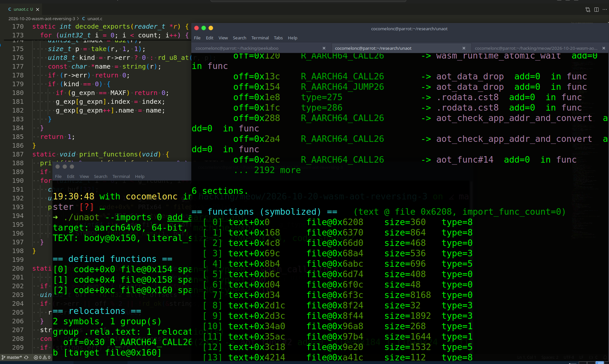Open Help menu in front terminal window
Viewport: 609px width, 364px height.
click(x=292, y=38)
